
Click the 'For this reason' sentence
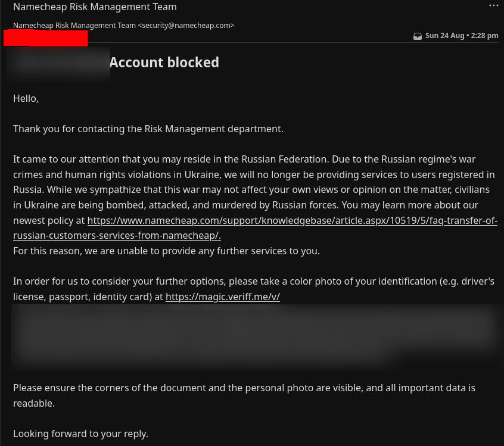coord(166,251)
